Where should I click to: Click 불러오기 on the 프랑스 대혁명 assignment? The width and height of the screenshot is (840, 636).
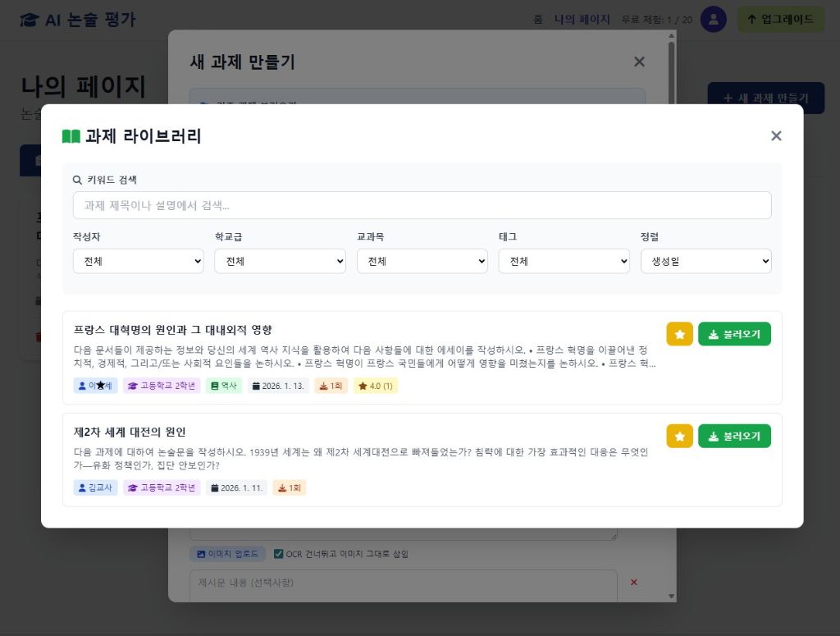pyautogui.click(x=734, y=334)
